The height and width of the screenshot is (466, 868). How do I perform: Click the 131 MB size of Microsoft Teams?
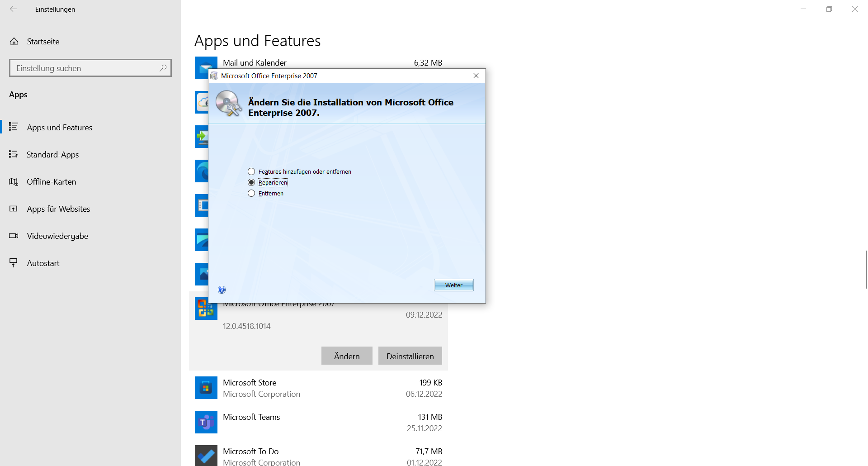(x=430, y=417)
